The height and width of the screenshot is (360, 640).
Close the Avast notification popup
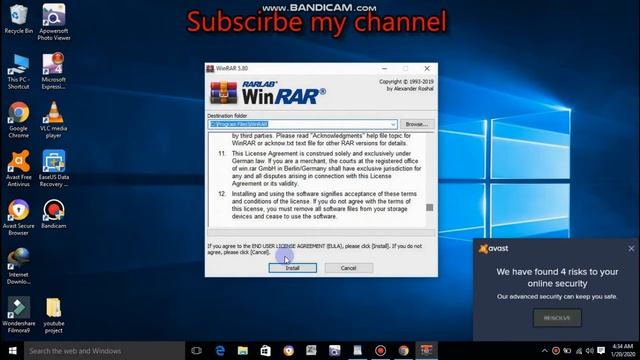631,248
